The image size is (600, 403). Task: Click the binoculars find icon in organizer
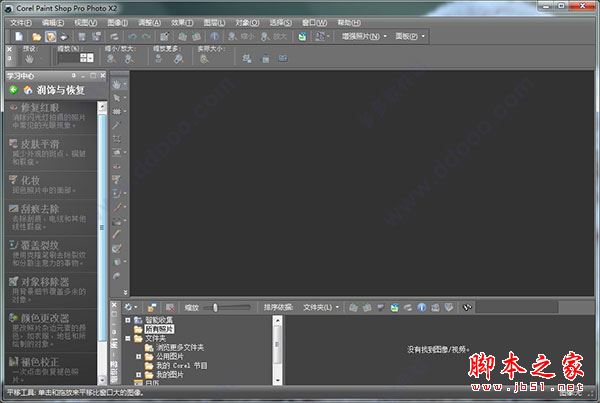467,307
